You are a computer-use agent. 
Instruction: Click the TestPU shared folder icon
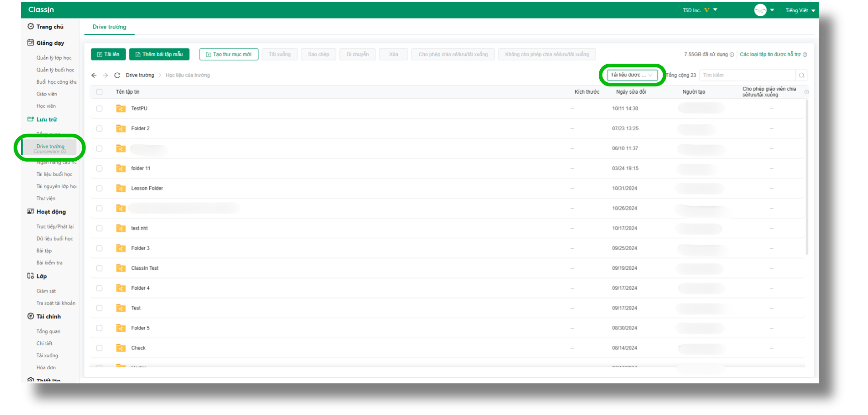[121, 109]
